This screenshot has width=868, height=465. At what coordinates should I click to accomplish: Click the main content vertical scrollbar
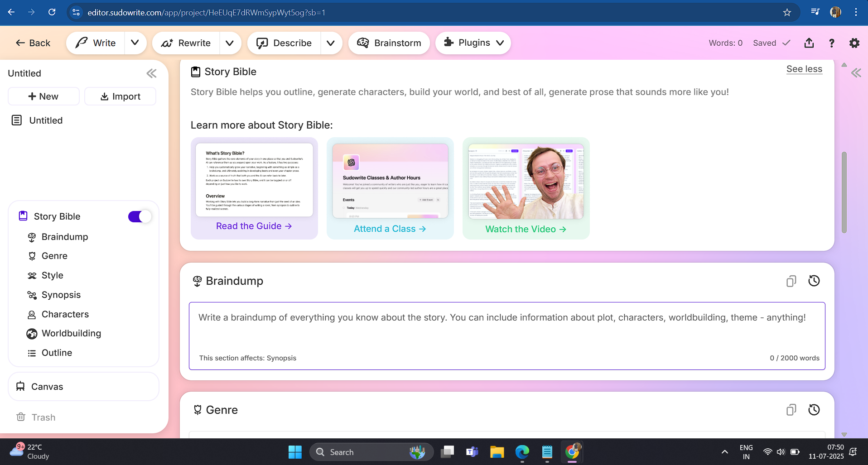coord(844,192)
